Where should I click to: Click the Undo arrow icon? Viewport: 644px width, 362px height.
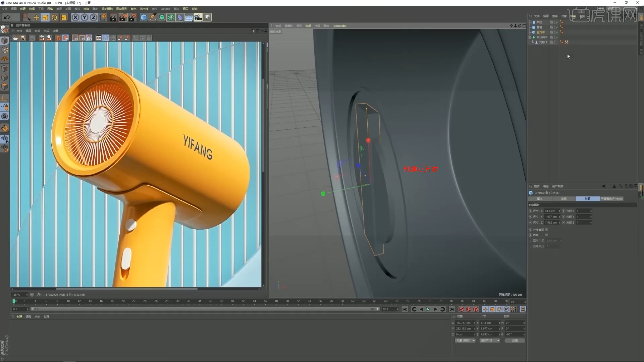(7, 17)
